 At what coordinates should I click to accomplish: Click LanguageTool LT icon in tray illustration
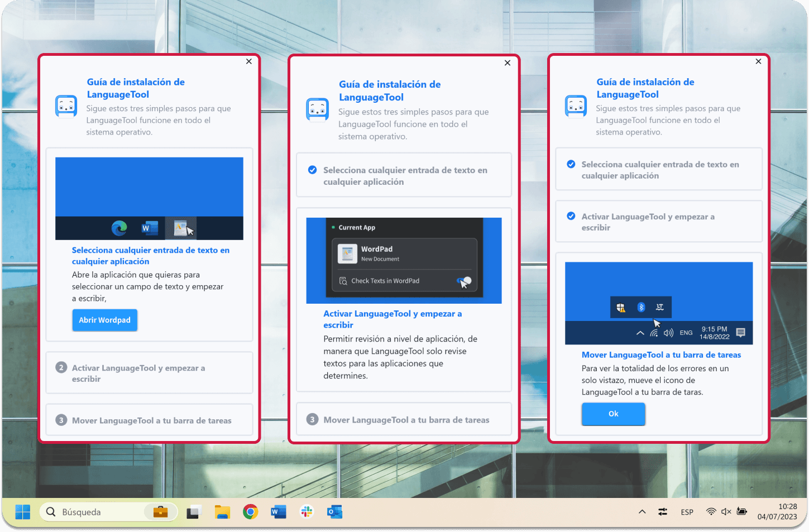660,307
